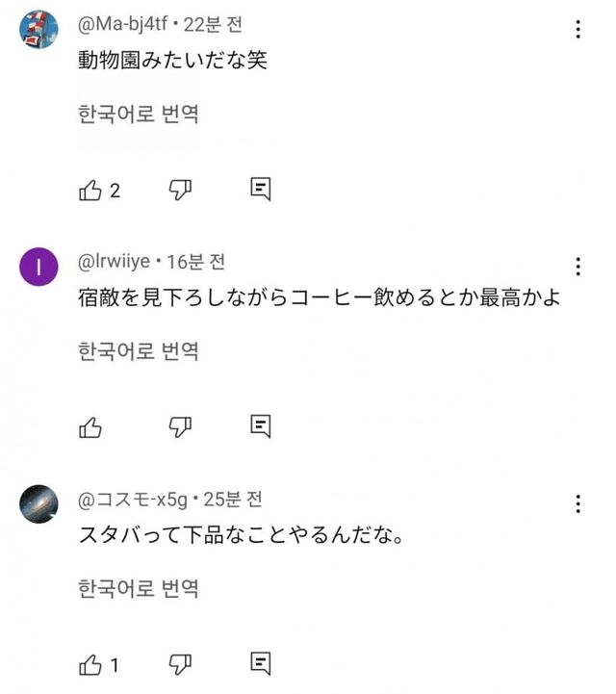Reply to the @コスモ-x5g comment
Screen dimensions: 616x694
click(x=260, y=662)
